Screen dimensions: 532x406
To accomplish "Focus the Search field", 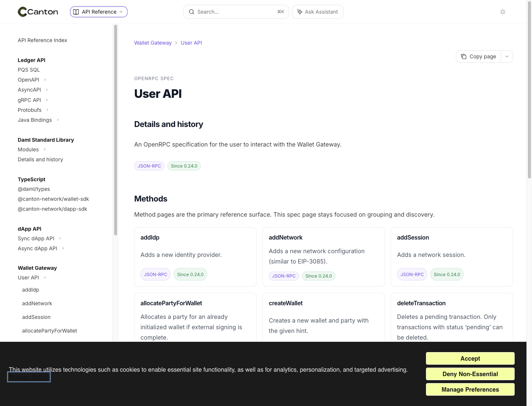I will pos(236,12).
